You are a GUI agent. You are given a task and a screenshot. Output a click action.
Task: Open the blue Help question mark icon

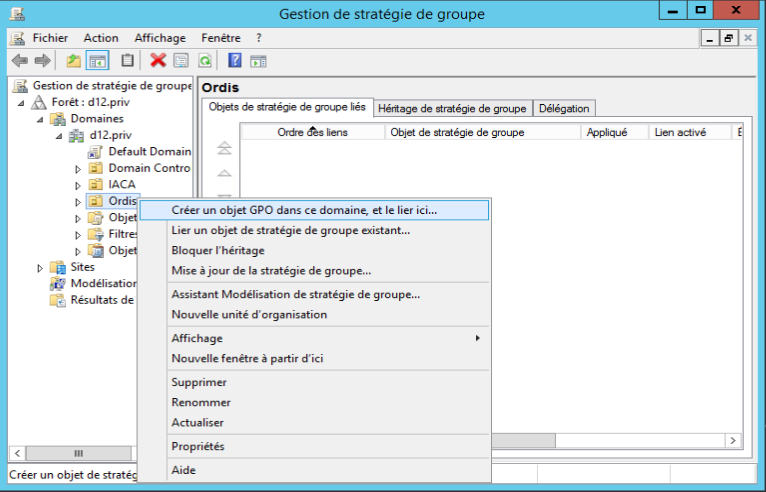(235, 61)
